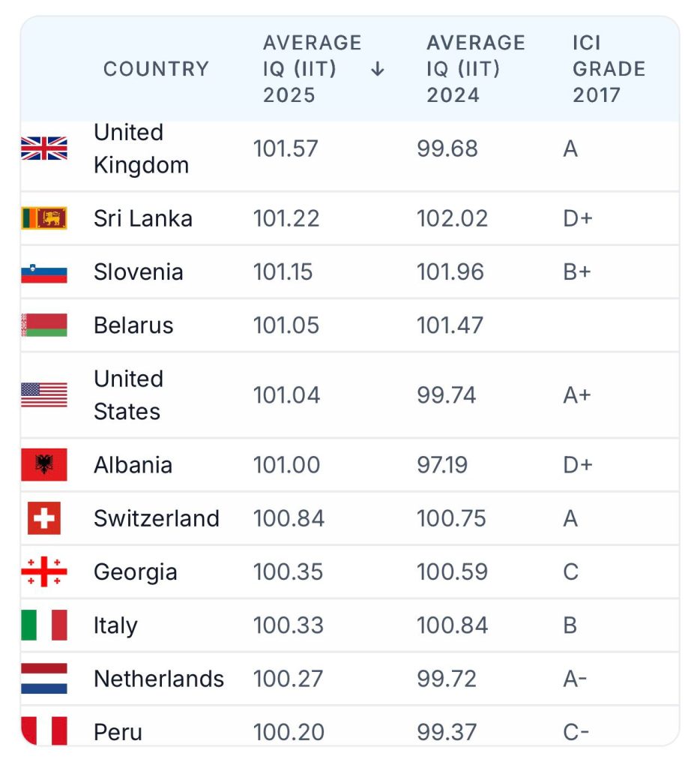Click the United States flag icon

pyautogui.click(x=44, y=394)
